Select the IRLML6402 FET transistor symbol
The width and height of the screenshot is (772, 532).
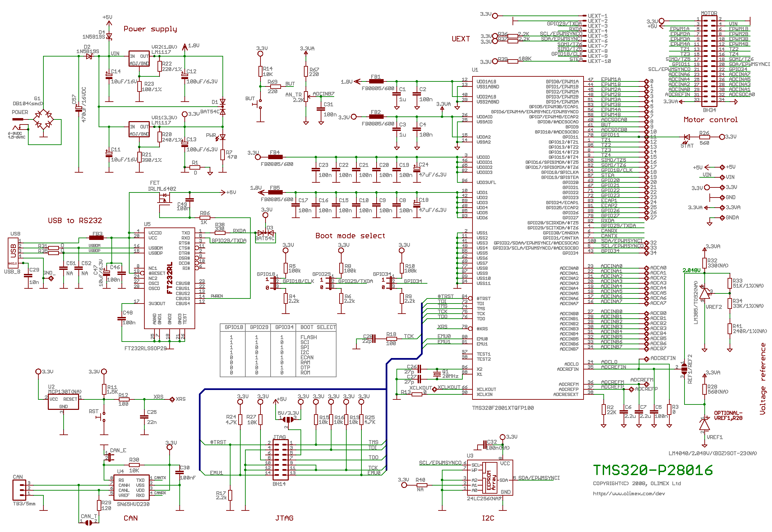pyautogui.click(x=165, y=199)
